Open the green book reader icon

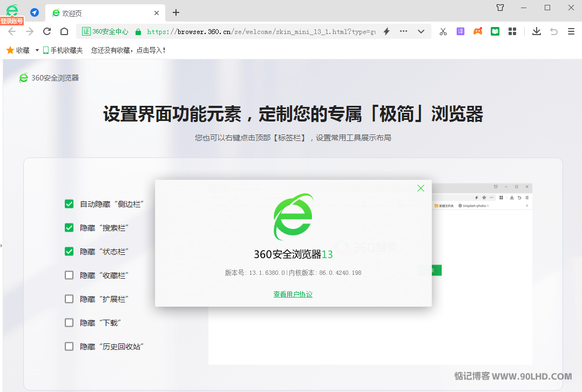point(495,31)
